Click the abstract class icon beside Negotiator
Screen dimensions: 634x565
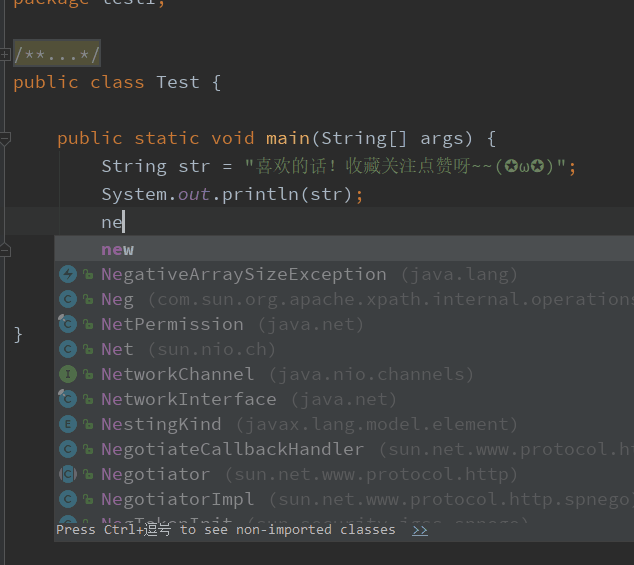pos(68,474)
